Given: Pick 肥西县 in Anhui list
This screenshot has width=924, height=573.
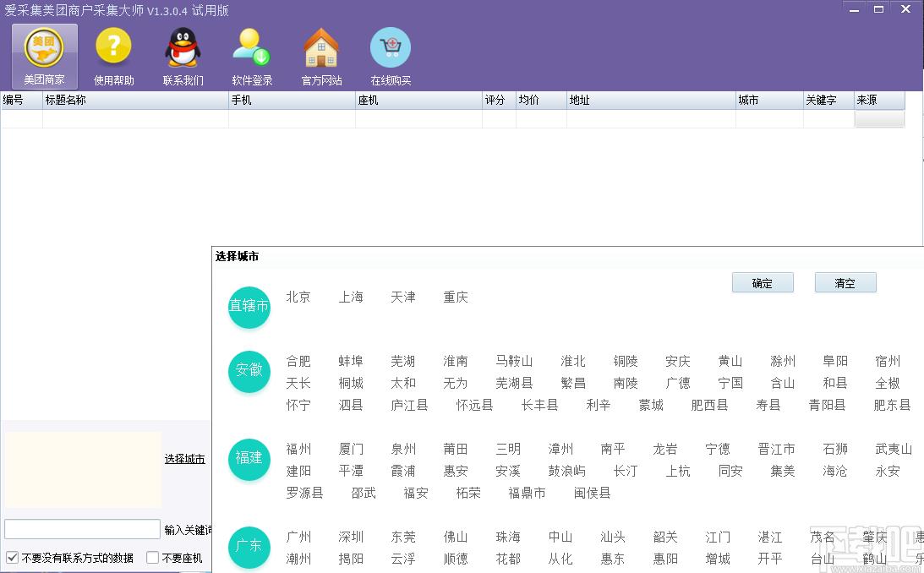Looking at the screenshot, I should [710, 405].
